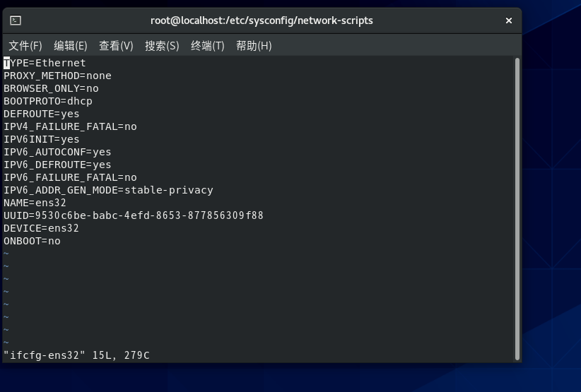Click the PROXY_METHOD=none line
Screen dimensions: 581x392
pos(57,76)
